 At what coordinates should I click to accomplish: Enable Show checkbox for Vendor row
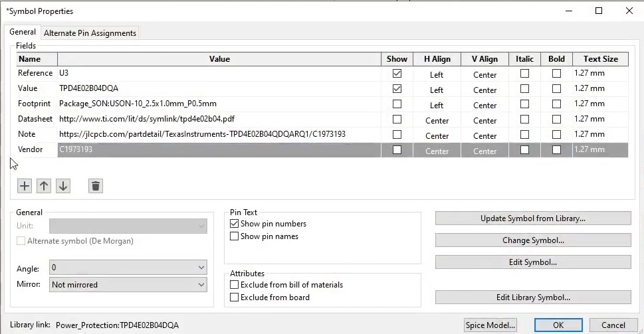397,150
